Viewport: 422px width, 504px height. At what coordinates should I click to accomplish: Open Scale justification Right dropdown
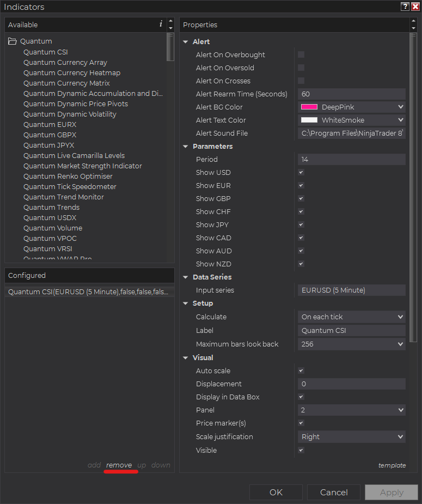click(x=351, y=437)
